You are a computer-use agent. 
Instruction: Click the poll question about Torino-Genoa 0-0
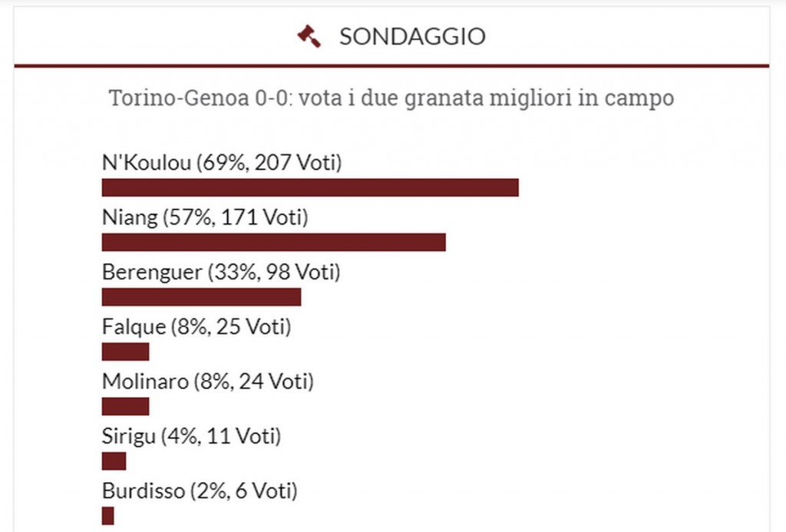pyautogui.click(x=391, y=97)
